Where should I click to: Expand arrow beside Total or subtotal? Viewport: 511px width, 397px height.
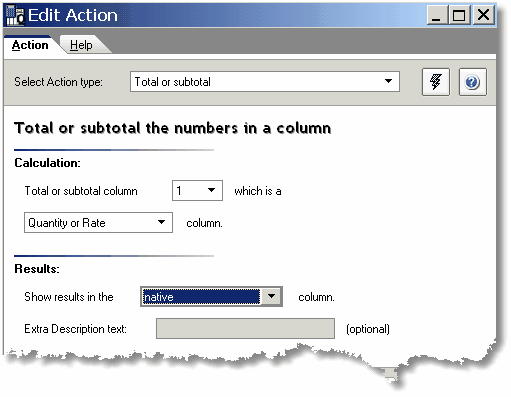[388, 81]
